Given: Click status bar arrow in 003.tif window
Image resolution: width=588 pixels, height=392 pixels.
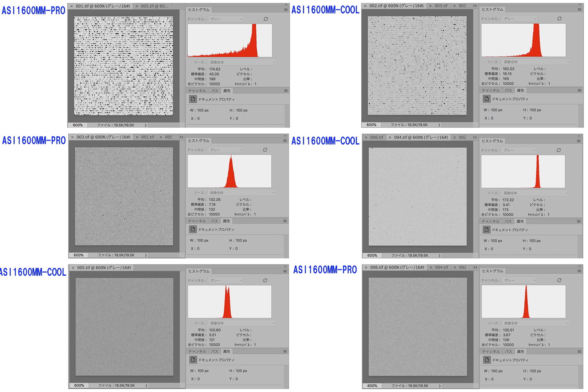Looking at the screenshot, I should [x=146, y=255].
